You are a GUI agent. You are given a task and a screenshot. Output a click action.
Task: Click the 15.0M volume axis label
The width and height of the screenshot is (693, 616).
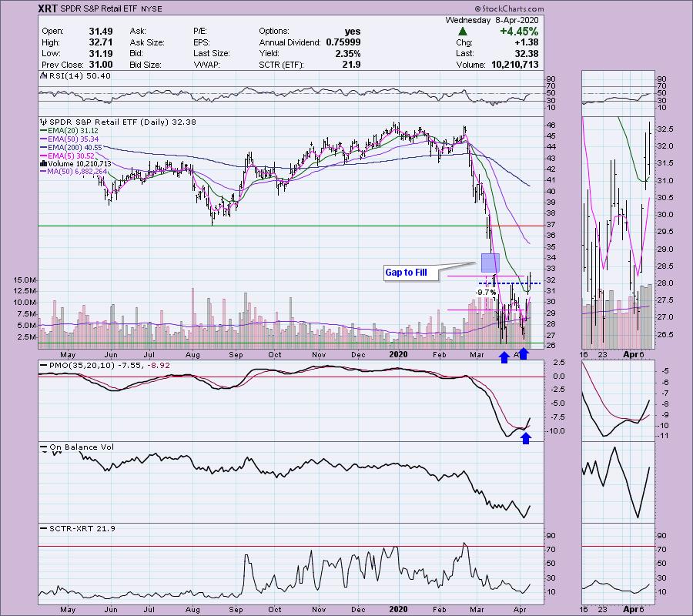coord(25,280)
